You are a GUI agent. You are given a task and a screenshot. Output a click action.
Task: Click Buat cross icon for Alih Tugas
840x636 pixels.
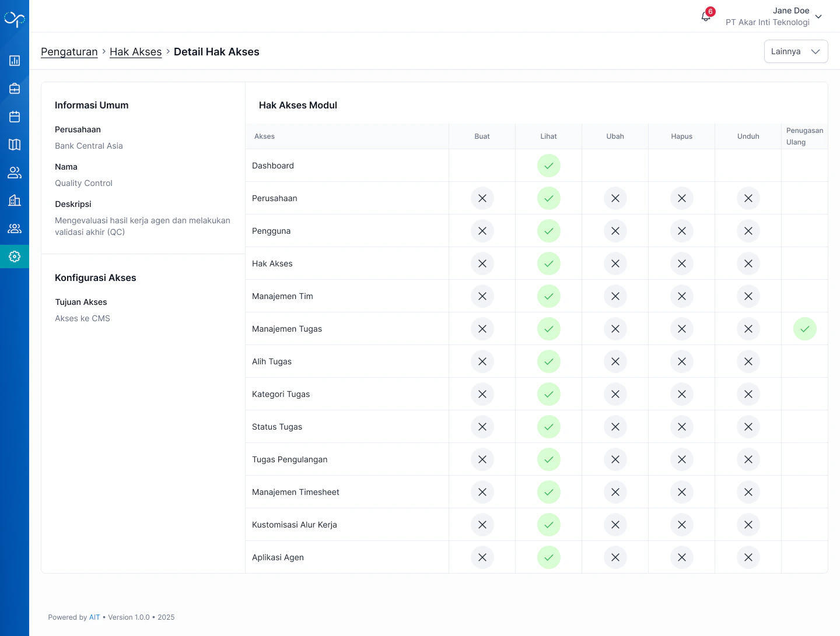[482, 361]
